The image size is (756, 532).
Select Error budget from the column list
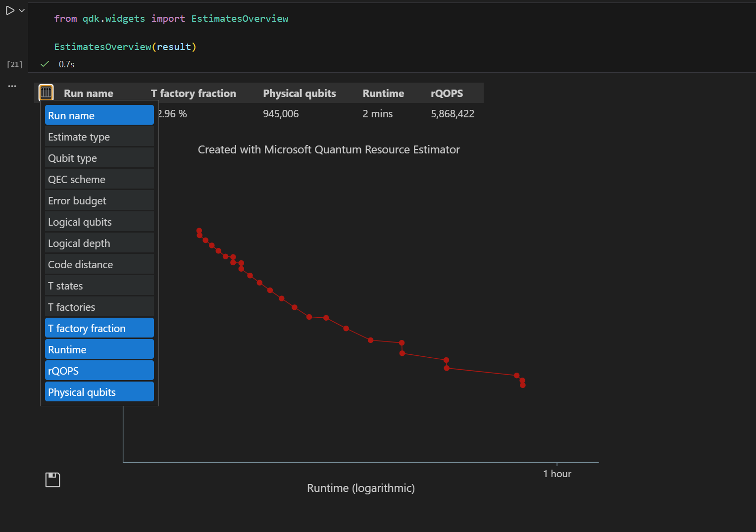tap(99, 200)
